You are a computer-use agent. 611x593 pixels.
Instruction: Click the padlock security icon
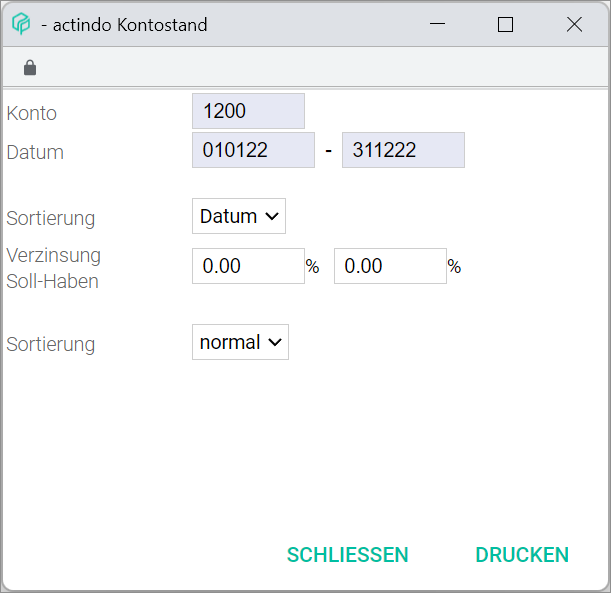coord(30,68)
